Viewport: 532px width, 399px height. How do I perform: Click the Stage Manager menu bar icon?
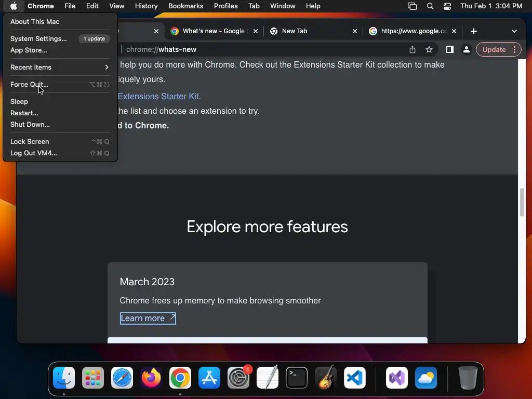(412, 6)
